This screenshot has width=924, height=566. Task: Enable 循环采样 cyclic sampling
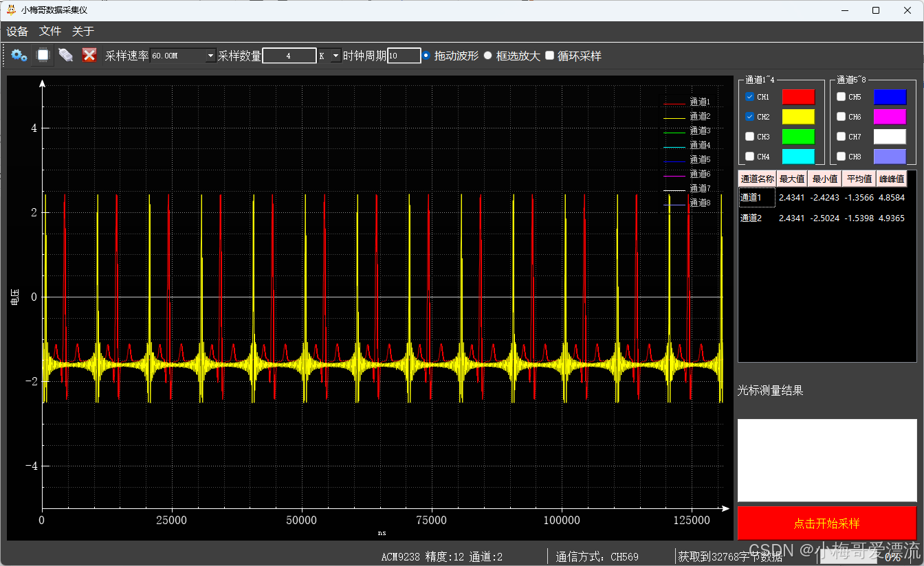(549, 56)
